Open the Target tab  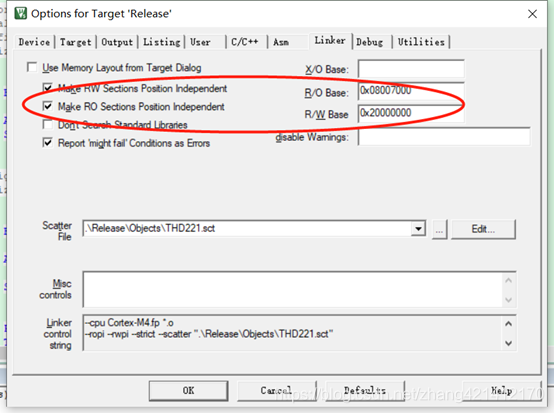(75, 42)
